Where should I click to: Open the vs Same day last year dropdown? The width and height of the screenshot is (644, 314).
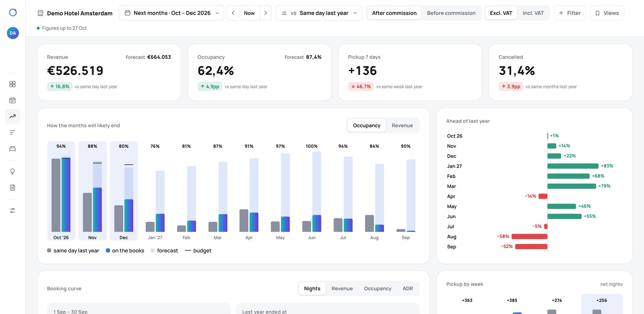pyautogui.click(x=319, y=13)
